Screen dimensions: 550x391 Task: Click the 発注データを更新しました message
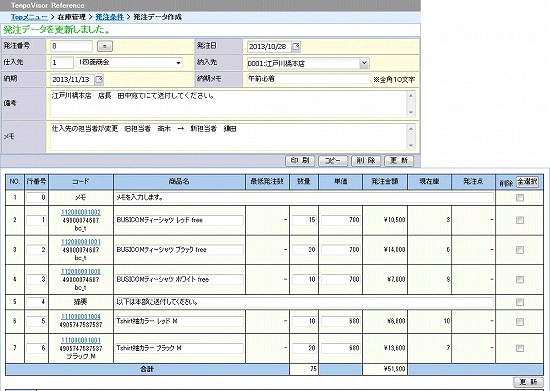pyautogui.click(x=57, y=30)
